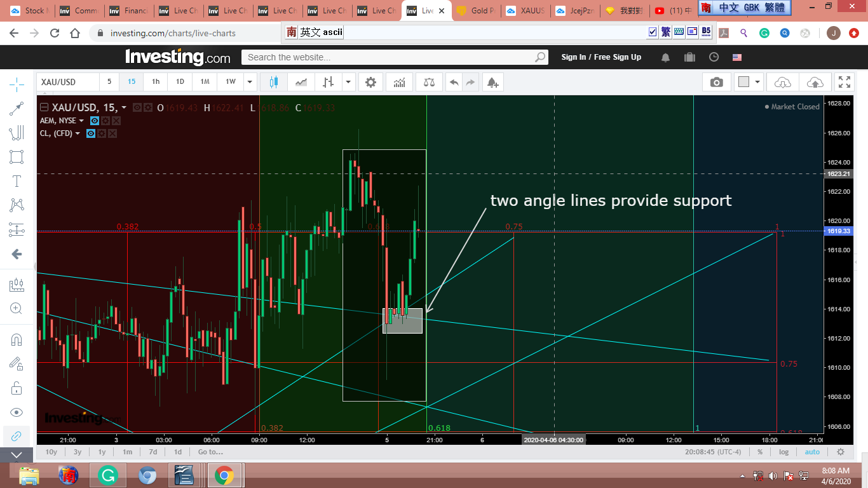Toggle stay in drawing mode pencil-lock

pyautogui.click(x=17, y=363)
